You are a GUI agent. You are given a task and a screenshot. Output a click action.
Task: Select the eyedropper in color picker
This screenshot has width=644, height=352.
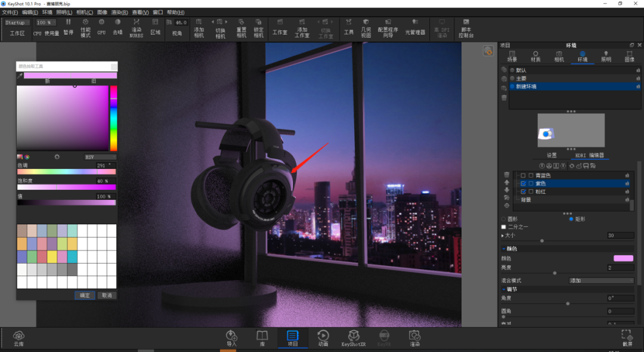point(20,76)
